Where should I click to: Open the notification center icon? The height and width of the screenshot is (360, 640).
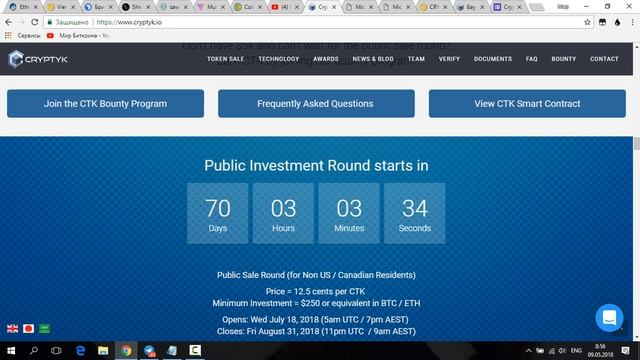pos(625,351)
